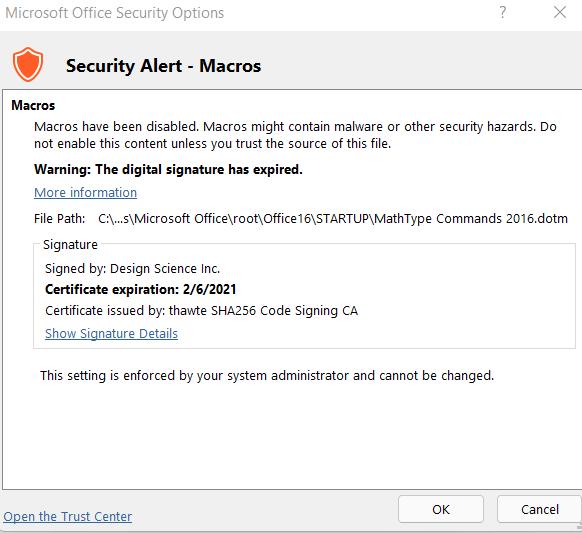The width and height of the screenshot is (582, 533).
Task: Click the system administrator enforcement message
Action: point(267,376)
